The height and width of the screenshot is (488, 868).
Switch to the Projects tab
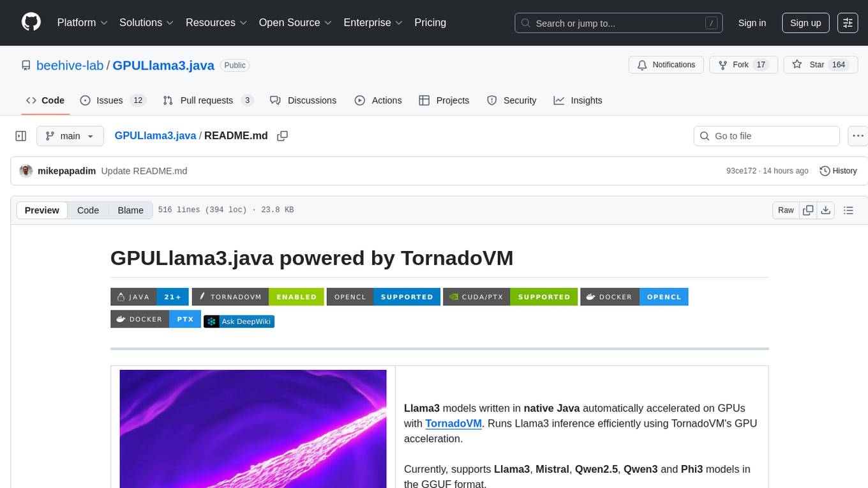pos(444,100)
